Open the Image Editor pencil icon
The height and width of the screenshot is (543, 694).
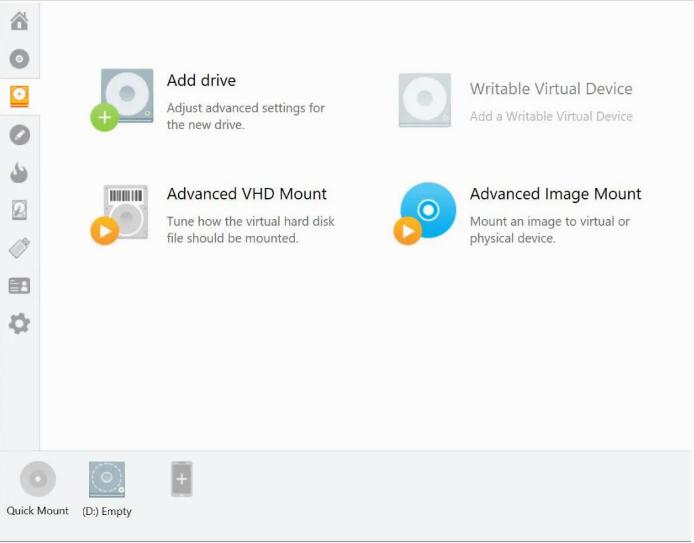click(19, 135)
